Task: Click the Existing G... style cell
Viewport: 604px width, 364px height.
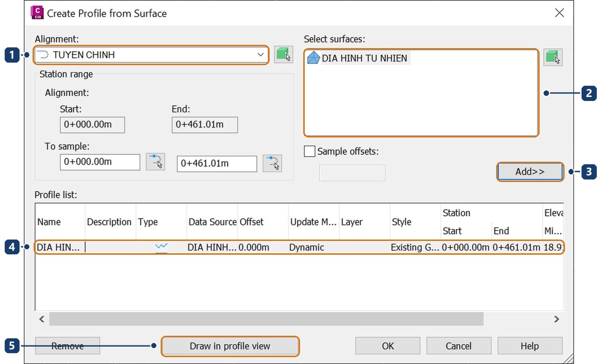Action: (x=415, y=247)
